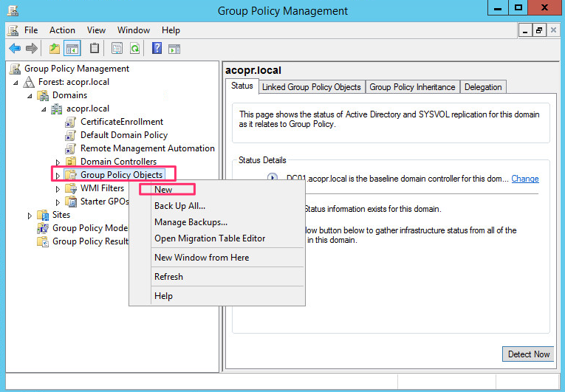Image resolution: width=565 pixels, height=392 pixels.
Task: Select Default Domain Policy in tree
Action: [x=124, y=135]
